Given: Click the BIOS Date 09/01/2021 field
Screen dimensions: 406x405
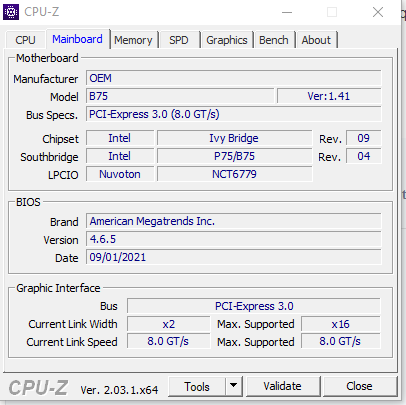Looking at the screenshot, I should [234, 257].
